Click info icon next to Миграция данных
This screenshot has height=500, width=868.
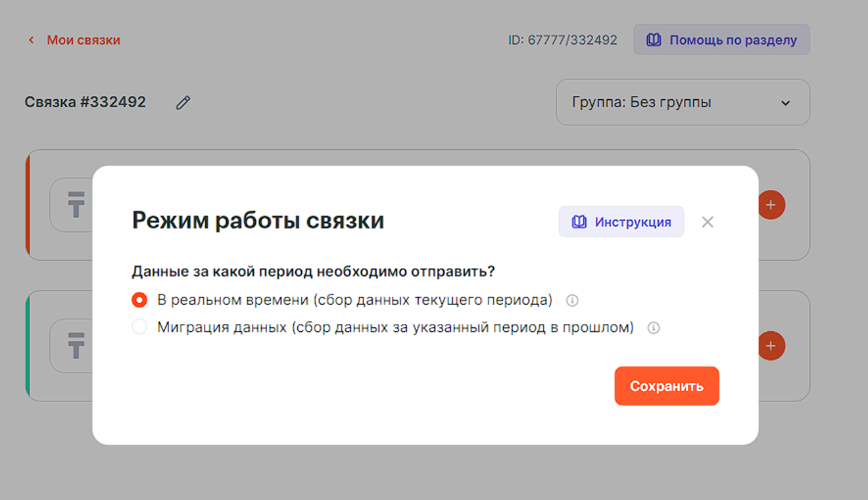[653, 328]
